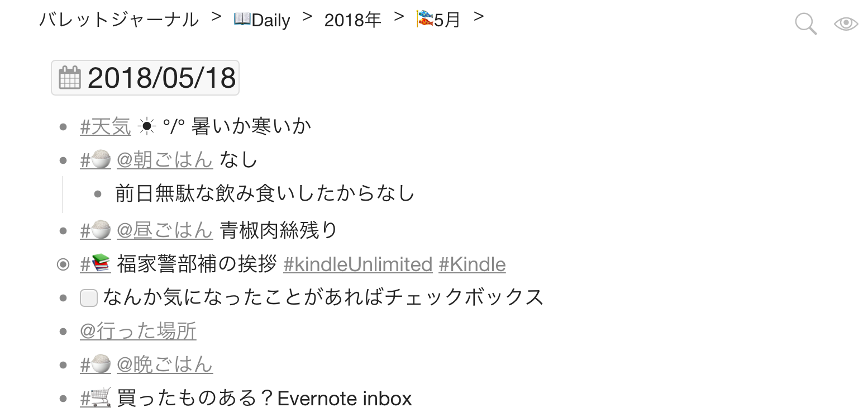Expand the collapsed 福家警部補の挨拶 bullet
This screenshot has width=868, height=412.
coord(63,264)
